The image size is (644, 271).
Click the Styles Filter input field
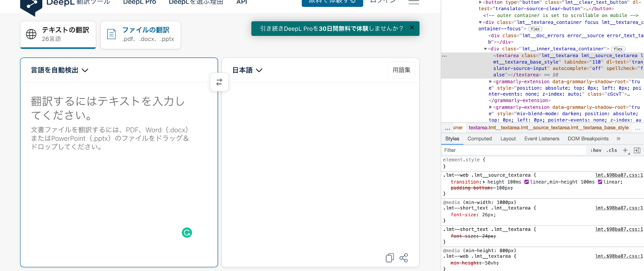(x=515, y=150)
